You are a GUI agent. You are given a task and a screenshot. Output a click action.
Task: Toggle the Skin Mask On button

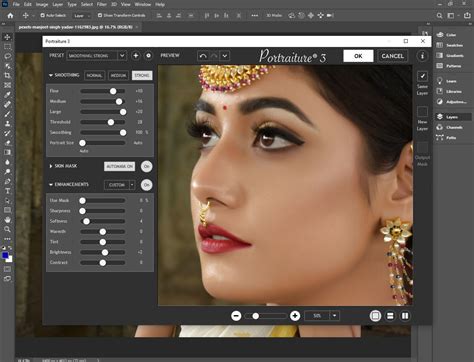(x=146, y=166)
